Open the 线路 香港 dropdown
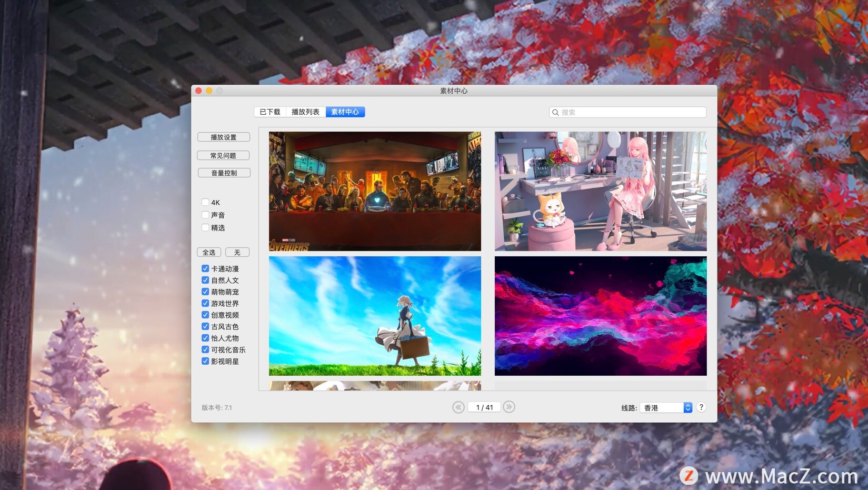 tap(666, 408)
